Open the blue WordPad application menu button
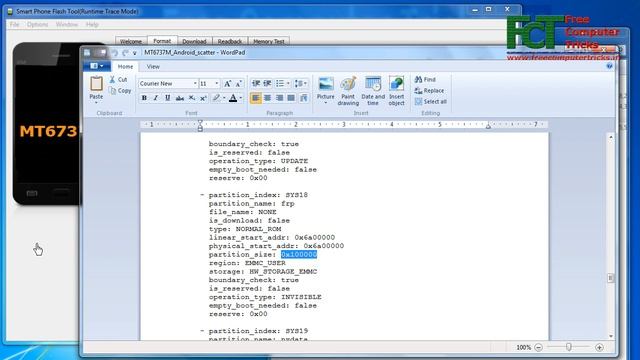Screen dimensions: 640x360 pos(96,66)
